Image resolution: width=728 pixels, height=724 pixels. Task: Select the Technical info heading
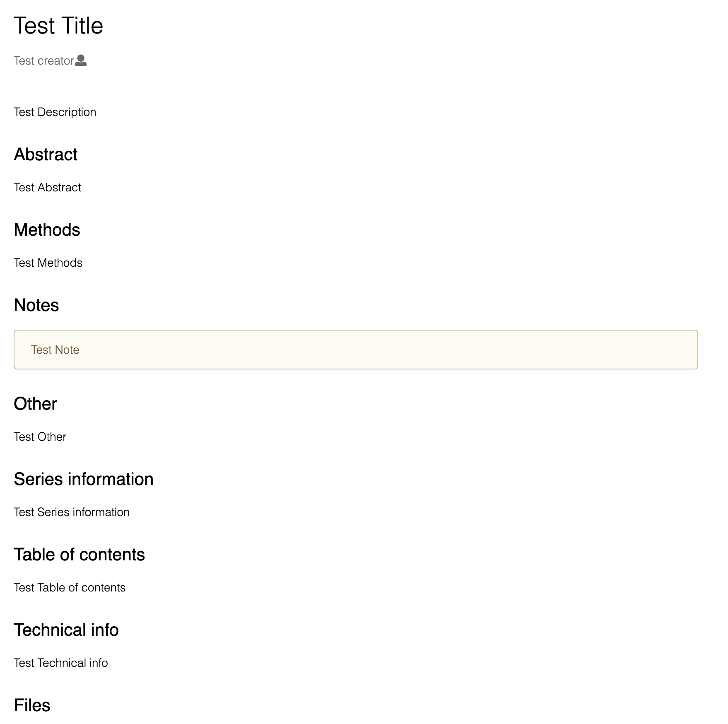66,630
